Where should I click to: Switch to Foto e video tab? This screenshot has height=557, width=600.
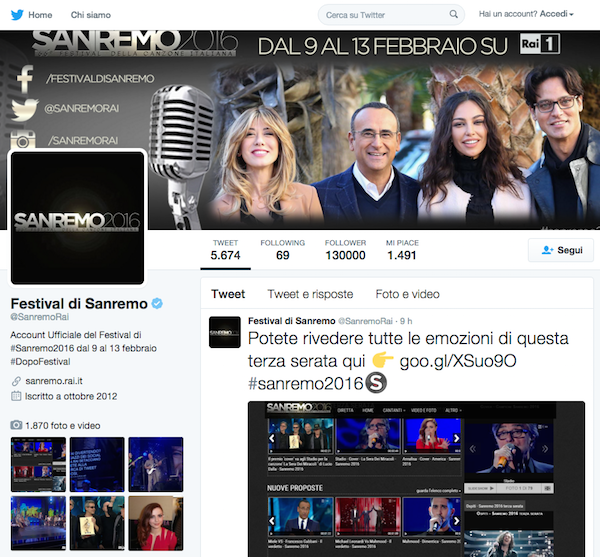408,294
